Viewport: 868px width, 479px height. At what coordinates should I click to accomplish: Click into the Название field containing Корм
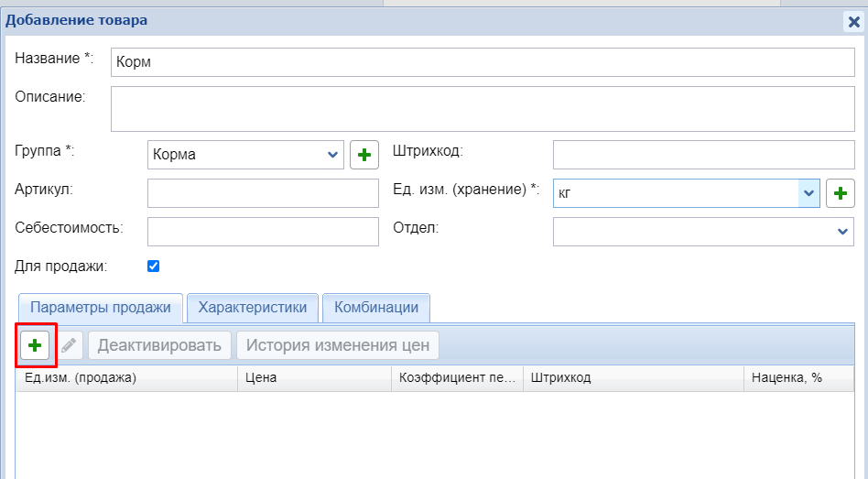point(482,62)
